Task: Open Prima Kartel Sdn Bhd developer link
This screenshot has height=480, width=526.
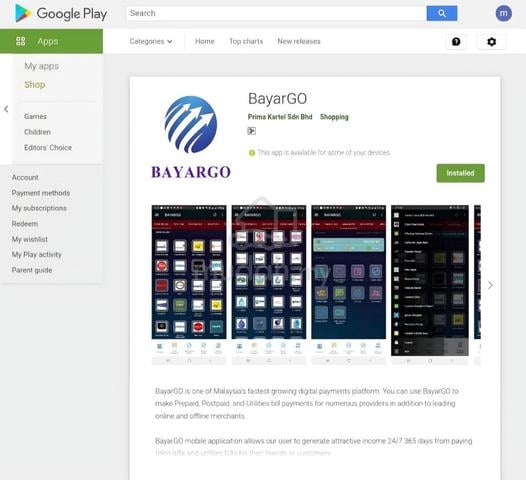Action: (x=280, y=117)
